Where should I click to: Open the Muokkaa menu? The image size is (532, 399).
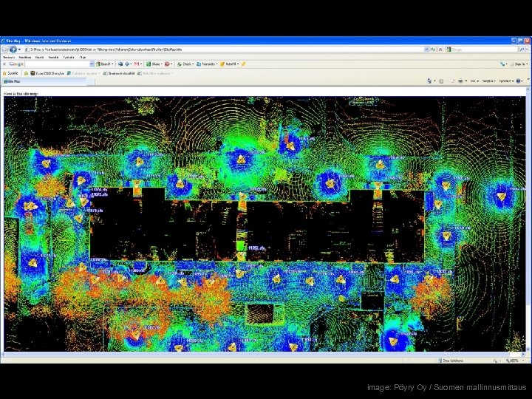coord(25,58)
